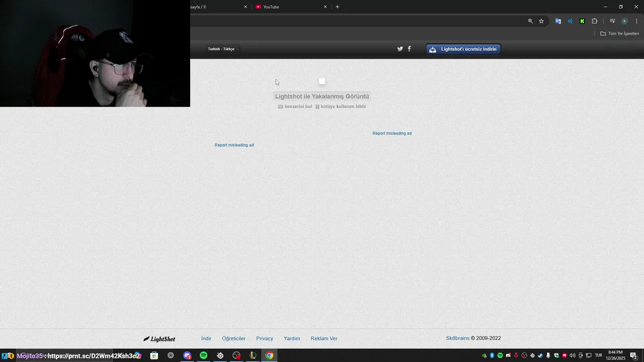
Task: Open the green K Kick extension
Action: [x=582, y=21]
